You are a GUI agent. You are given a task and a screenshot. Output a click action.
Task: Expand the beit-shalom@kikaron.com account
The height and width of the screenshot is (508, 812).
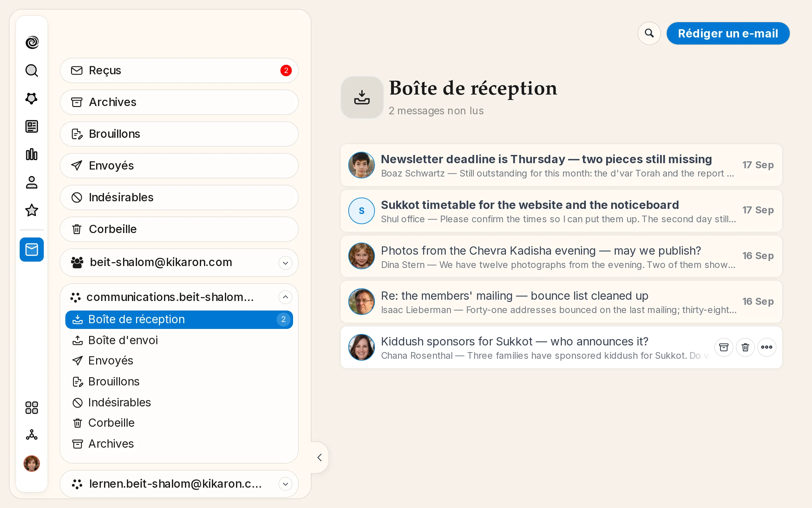pyautogui.click(x=285, y=263)
